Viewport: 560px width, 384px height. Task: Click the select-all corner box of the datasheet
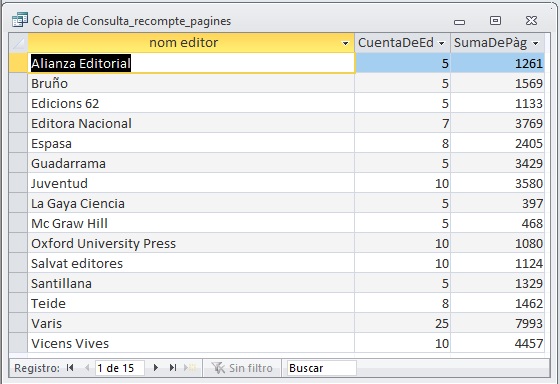click(18, 43)
